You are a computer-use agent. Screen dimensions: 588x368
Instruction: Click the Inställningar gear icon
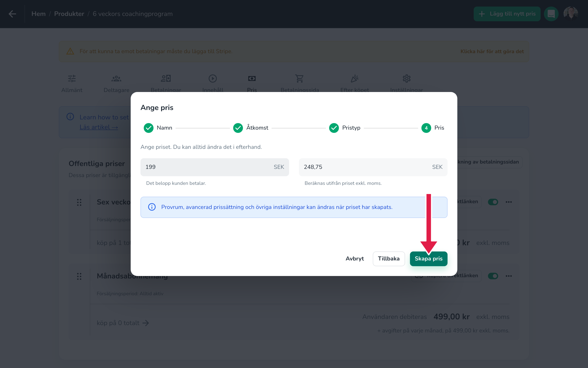coord(406,78)
